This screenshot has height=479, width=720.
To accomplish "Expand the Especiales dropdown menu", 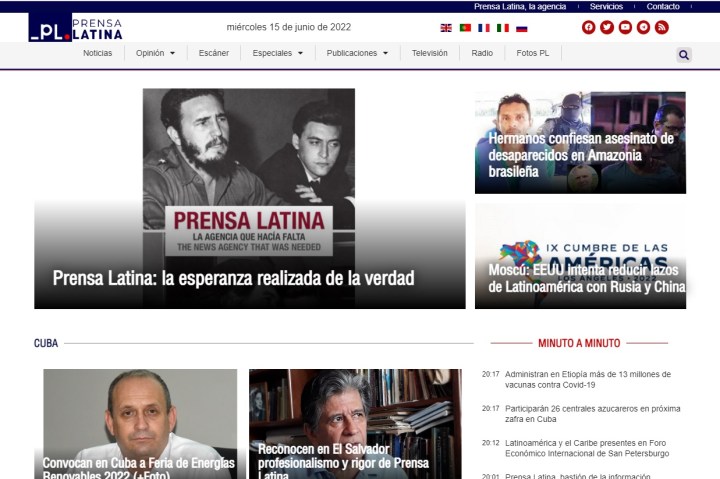I will point(277,53).
